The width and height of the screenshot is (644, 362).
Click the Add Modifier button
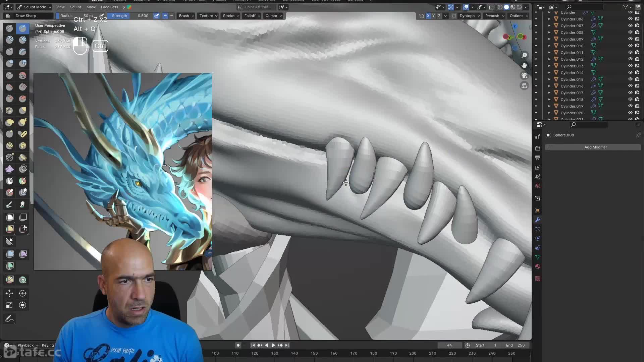pyautogui.click(x=593, y=147)
